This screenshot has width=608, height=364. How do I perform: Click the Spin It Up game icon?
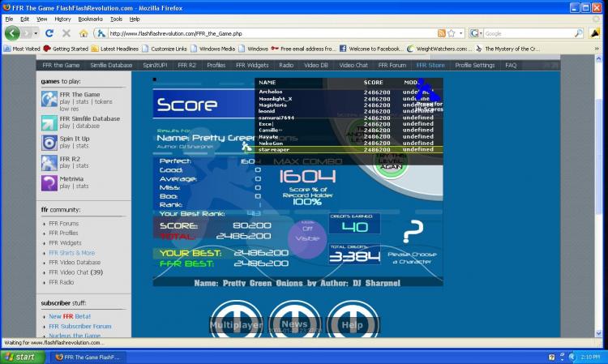49,143
